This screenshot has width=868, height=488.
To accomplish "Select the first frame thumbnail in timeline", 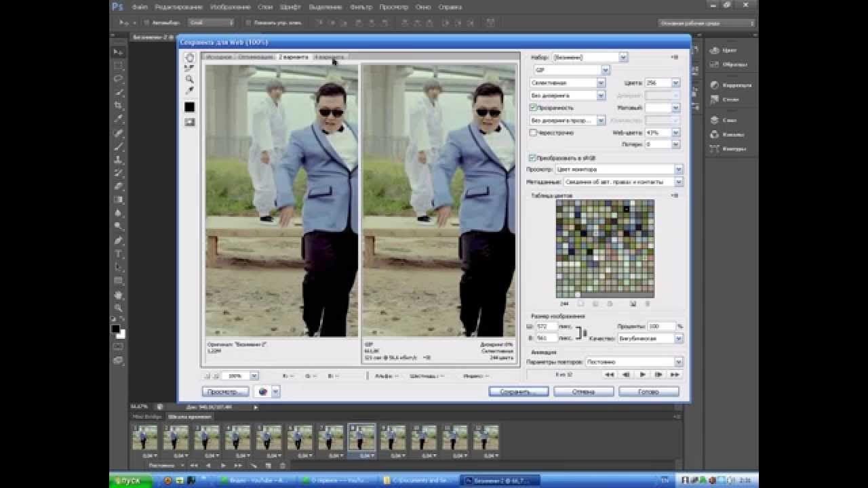I will pyautogui.click(x=144, y=437).
